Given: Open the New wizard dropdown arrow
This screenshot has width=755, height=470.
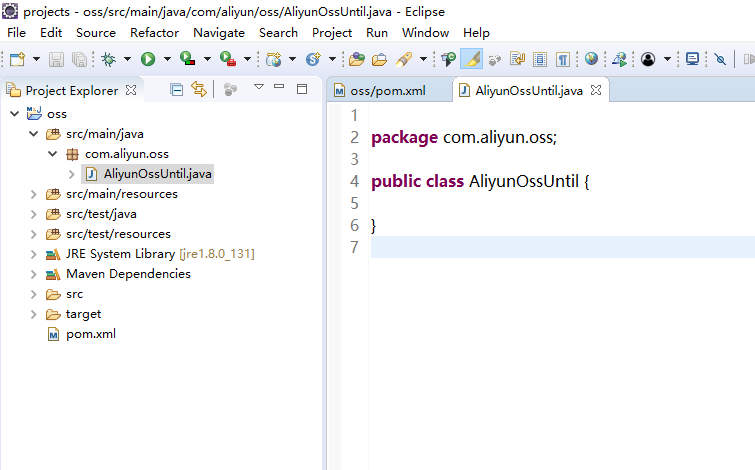Looking at the screenshot, I should coord(36,59).
